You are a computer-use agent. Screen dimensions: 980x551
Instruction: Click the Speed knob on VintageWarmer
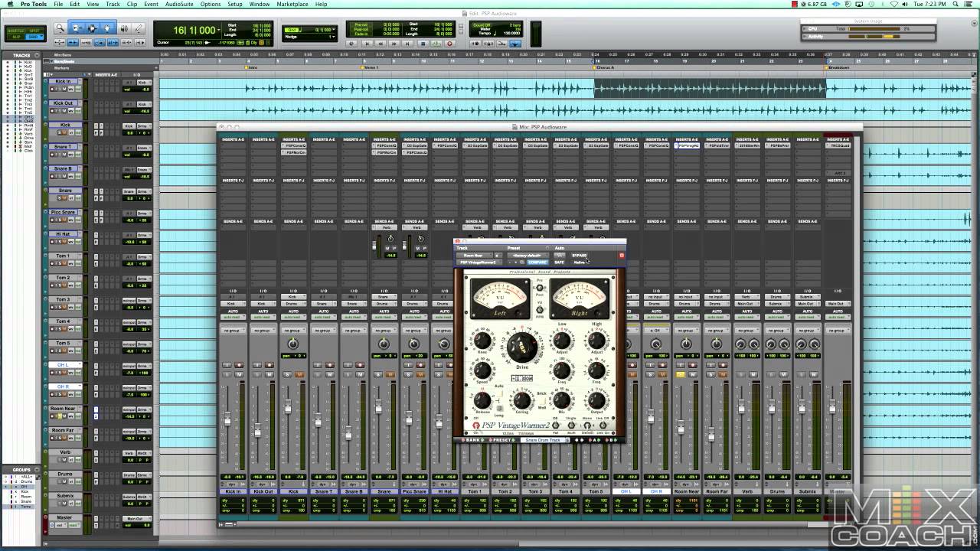point(482,370)
